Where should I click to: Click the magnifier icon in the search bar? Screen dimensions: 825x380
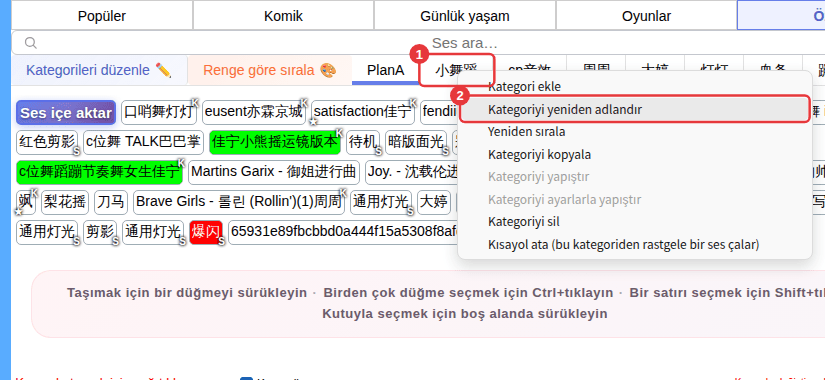(x=31, y=43)
